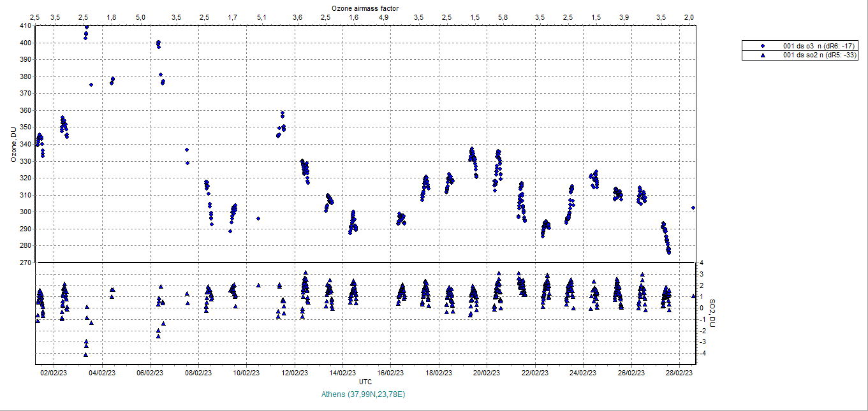868x411 pixels.
Task: Click the blue triangle marker in the legend
Action: coord(763,55)
